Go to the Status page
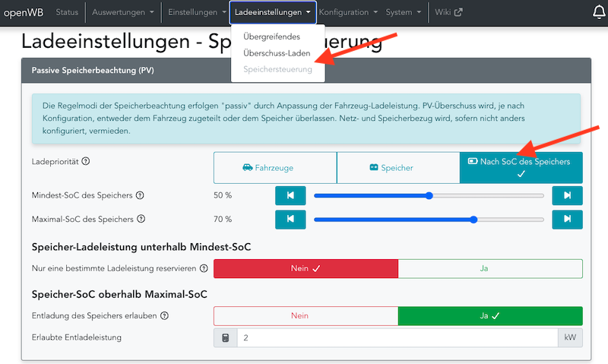This screenshot has height=364, width=608. pos(67,12)
